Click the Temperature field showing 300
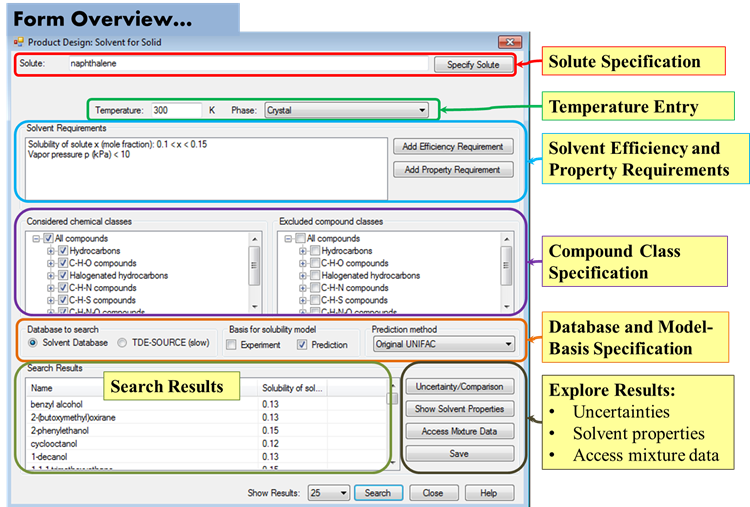This screenshot has height=507, width=750. (x=176, y=110)
